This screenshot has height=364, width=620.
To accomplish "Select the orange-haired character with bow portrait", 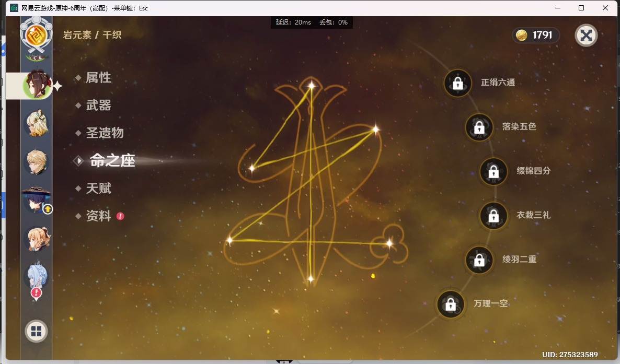I will (37, 239).
